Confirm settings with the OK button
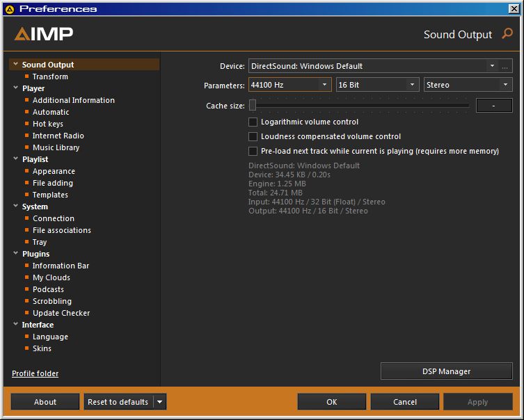 coord(331,402)
